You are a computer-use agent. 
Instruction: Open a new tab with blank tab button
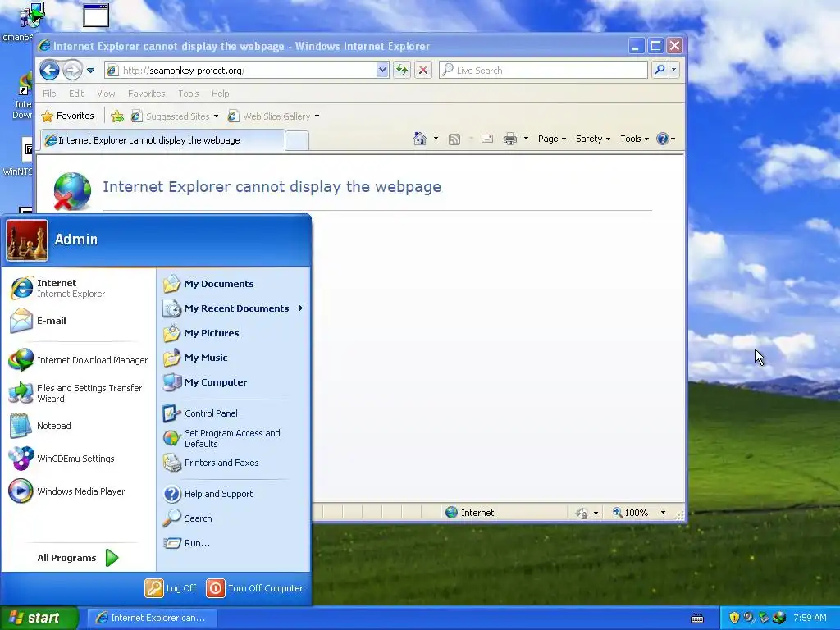[297, 141]
